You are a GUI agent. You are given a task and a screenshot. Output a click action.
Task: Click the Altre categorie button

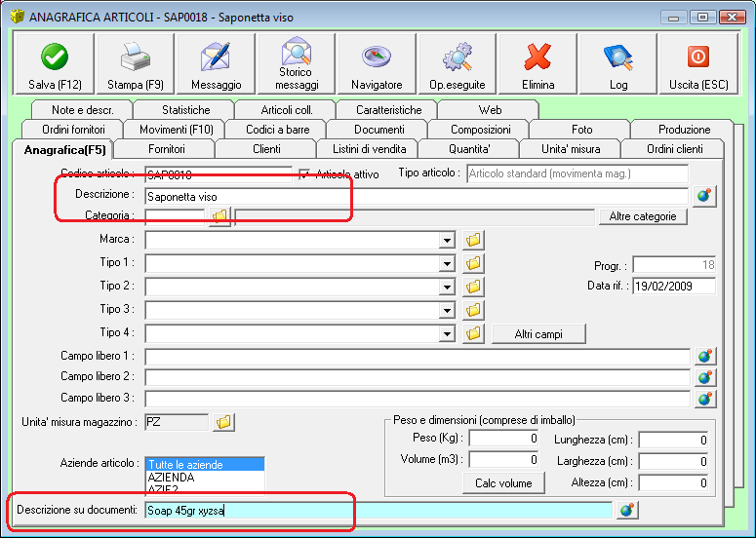643,216
